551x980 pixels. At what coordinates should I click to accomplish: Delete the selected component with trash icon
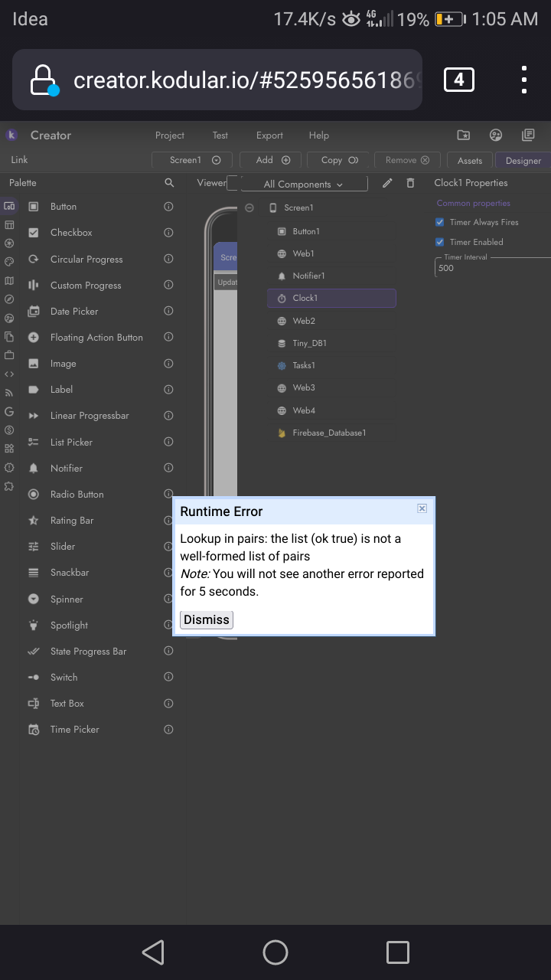(410, 183)
